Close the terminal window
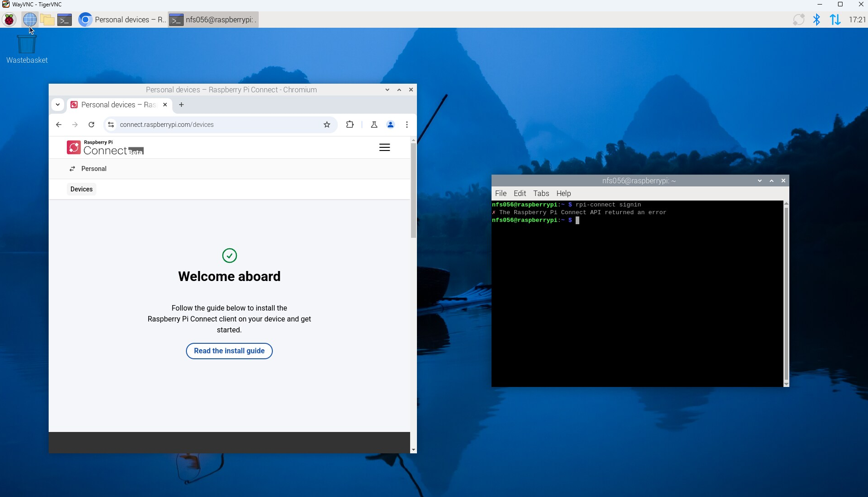This screenshot has height=497, width=868. click(783, 181)
